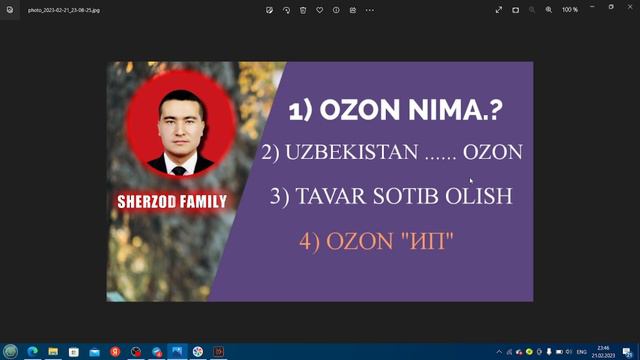Click the white arrow-down tray icon
This screenshot has width=640, height=360.
(x=549, y=352)
